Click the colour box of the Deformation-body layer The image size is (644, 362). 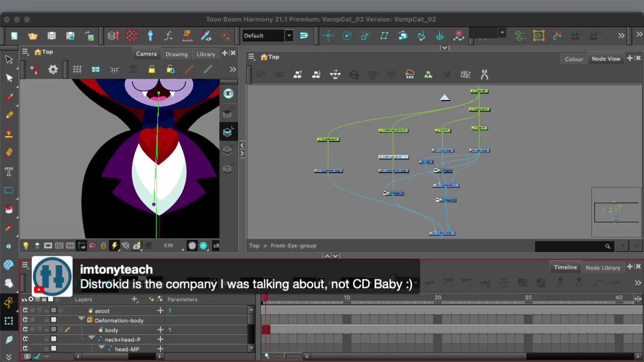54,320
